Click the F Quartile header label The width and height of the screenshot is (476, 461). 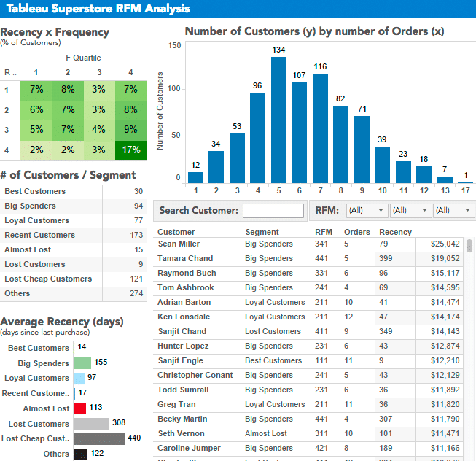[x=83, y=58]
